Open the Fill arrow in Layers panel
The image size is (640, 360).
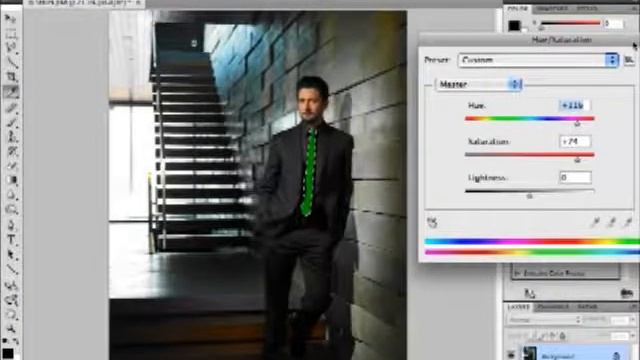[633, 336]
